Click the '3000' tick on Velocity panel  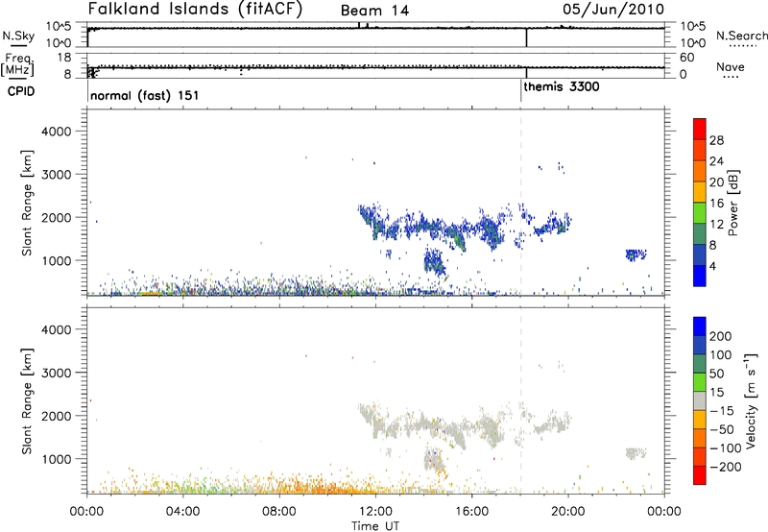click(x=56, y=373)
